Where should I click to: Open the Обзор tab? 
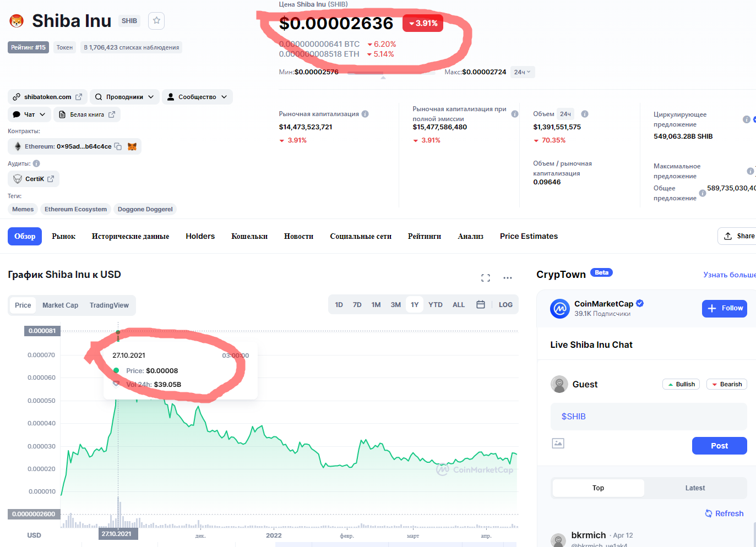coord(25,236)
